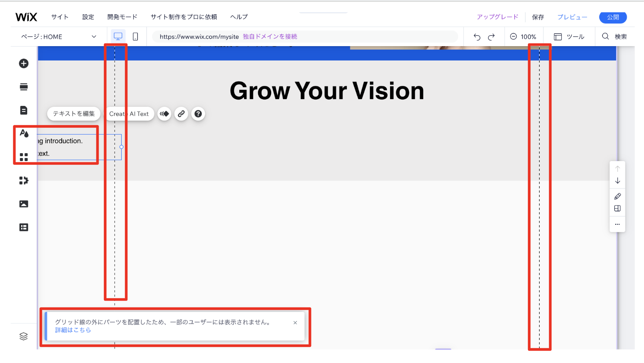Open the Layers panel at sidebar bottom
Screen dimensions: 644x363
[x=24, y=336]
